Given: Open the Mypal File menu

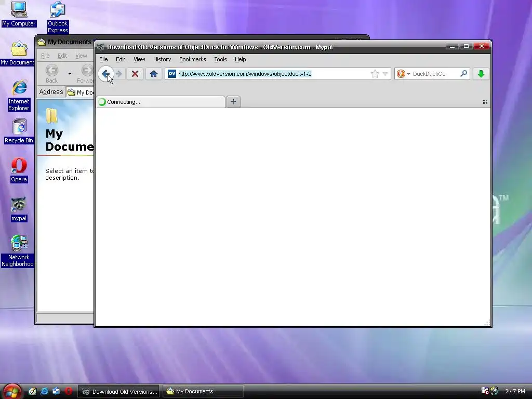Looking at the screenshot, I should pyautogui.click(x=103, y=59).
